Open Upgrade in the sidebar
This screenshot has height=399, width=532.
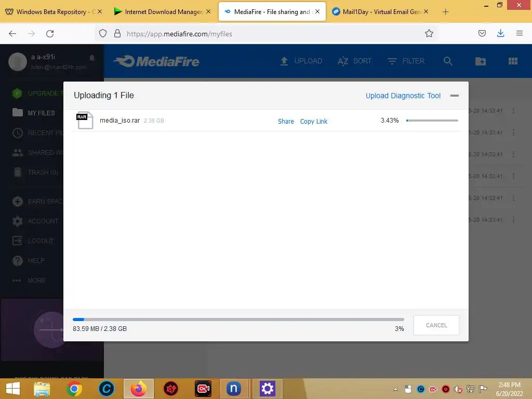[x=37, y=94]
